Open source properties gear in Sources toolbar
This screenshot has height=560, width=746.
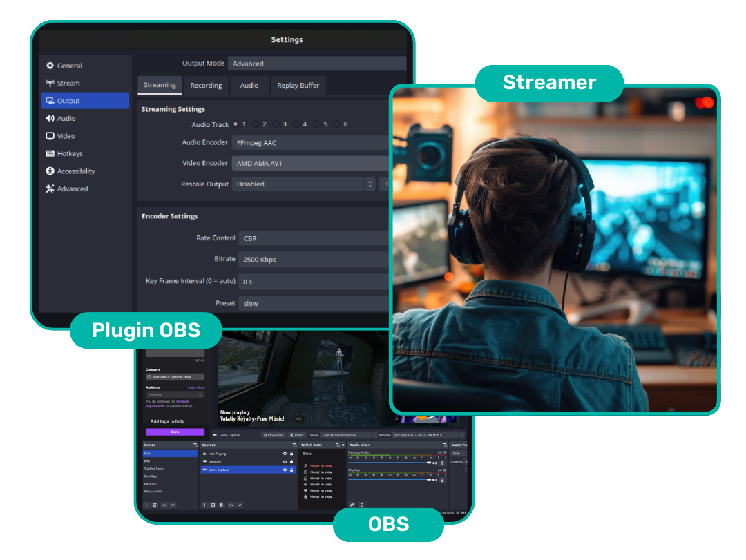(x=221, y=505)
